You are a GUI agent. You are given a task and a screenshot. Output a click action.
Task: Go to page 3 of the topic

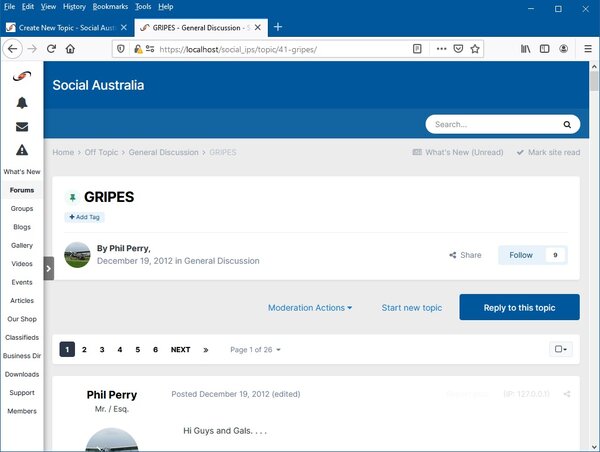[x=102, y=350]
